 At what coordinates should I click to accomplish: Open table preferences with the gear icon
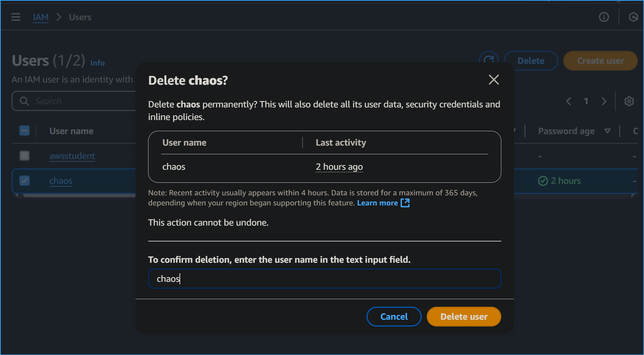point(629,101)
